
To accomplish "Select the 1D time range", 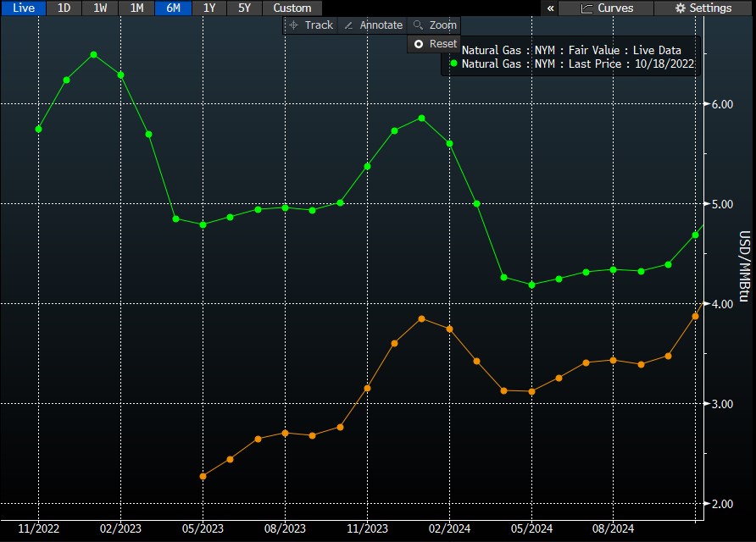I will [x=64, y=8].
